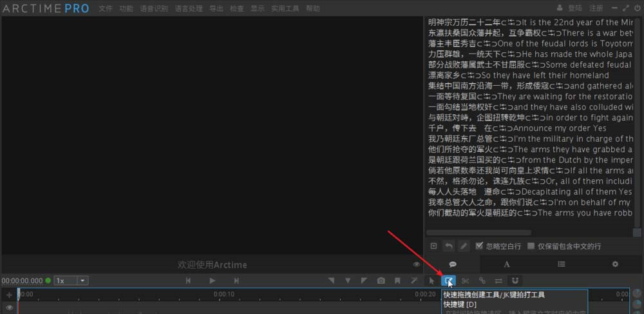Click the 登陆 login link
644x314 pixels.
[x=575, y=8]
